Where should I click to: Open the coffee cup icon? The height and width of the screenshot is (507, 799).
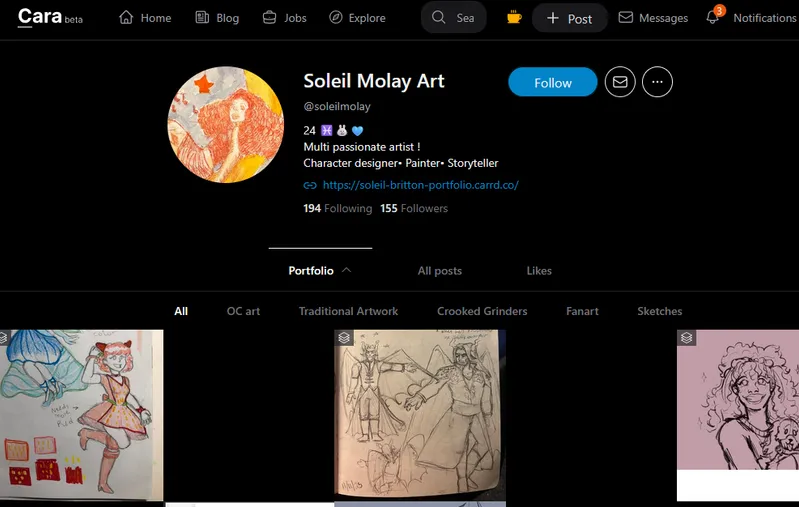click(514, 18)
